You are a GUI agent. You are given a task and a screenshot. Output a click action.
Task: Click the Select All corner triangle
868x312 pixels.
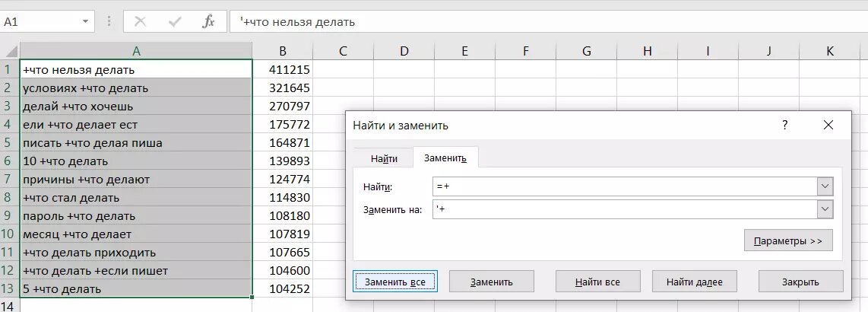[x=11, y=52]
